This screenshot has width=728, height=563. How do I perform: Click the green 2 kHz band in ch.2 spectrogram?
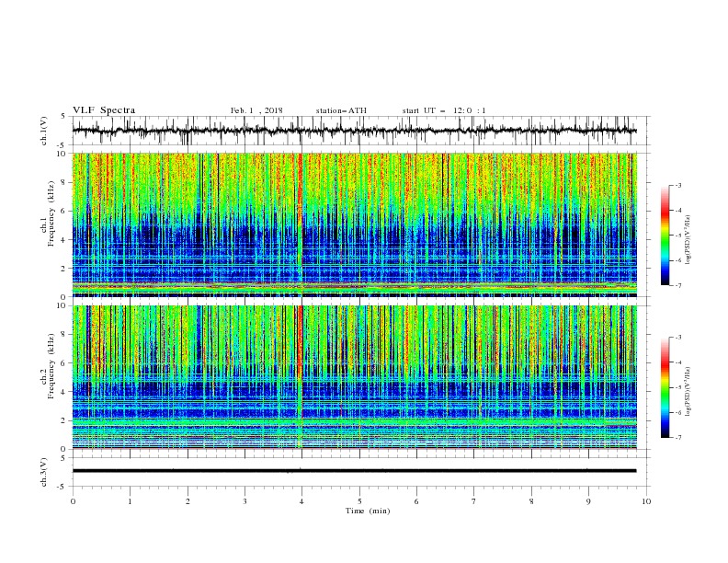tap(354, 421)
